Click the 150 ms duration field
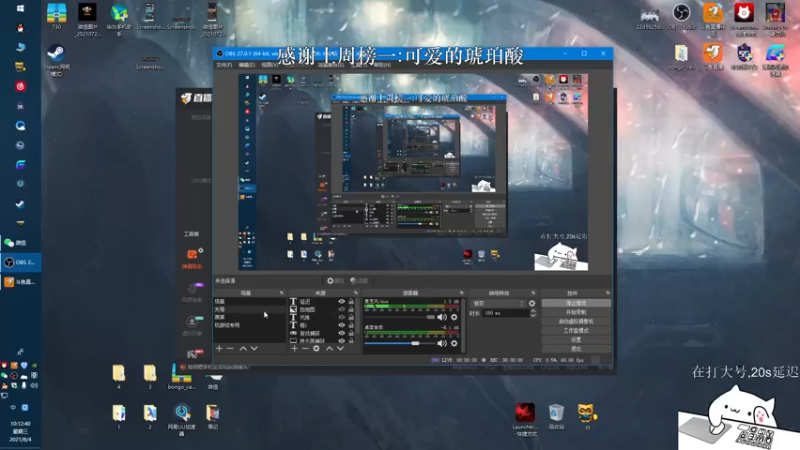Viewport: 800px width, 450px height. [x=505, y=313]
